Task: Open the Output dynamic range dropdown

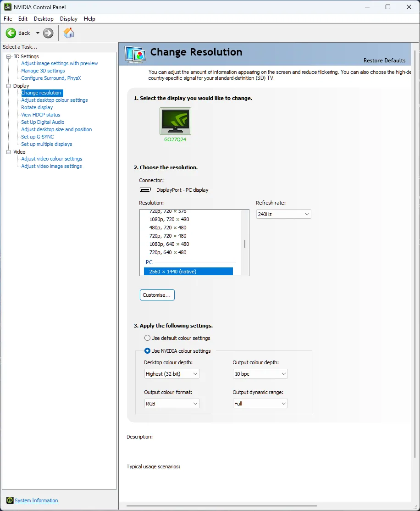Action: pyautogui.click(x=260, y=404)
